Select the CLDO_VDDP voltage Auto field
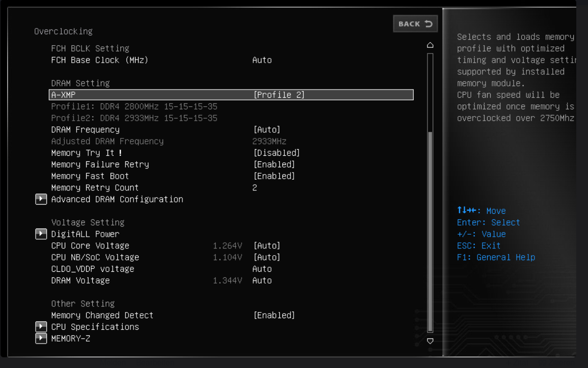This screenshot has height=368, width=588. pyautogui.click(x=262, y=269)
